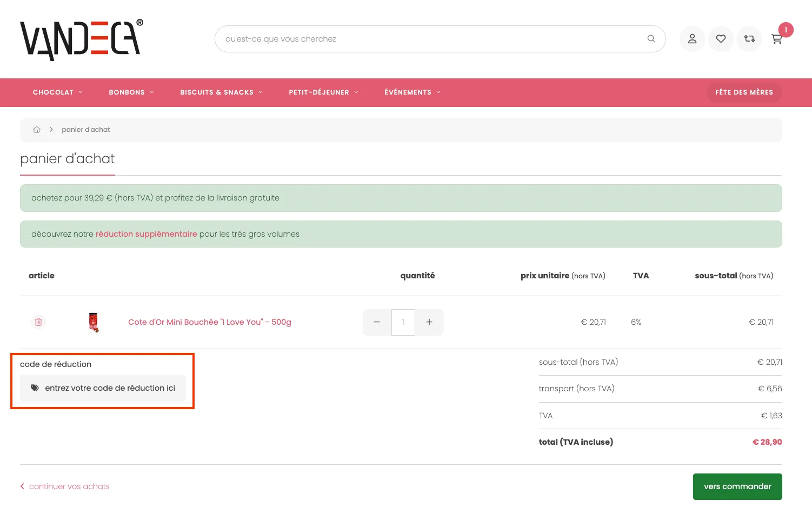
Task: Click the total amount "€ 28,90"
Action: coord(767,442)
